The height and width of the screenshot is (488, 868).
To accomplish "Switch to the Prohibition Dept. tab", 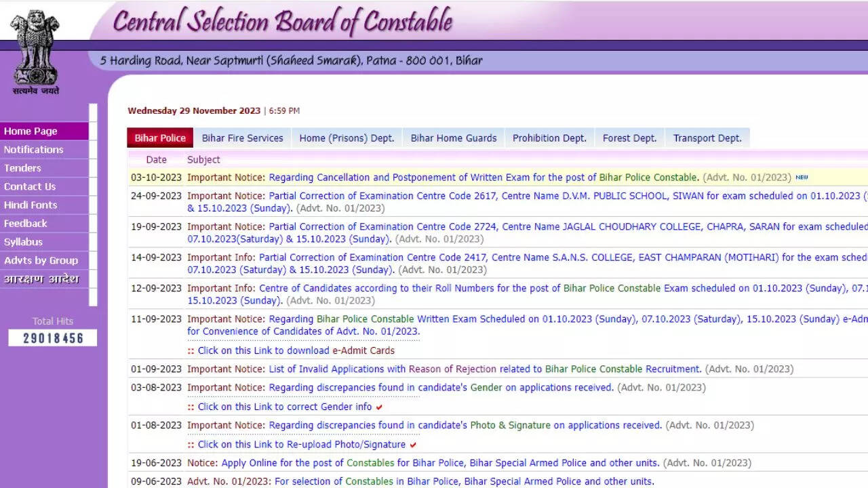I will coord(549,138).
